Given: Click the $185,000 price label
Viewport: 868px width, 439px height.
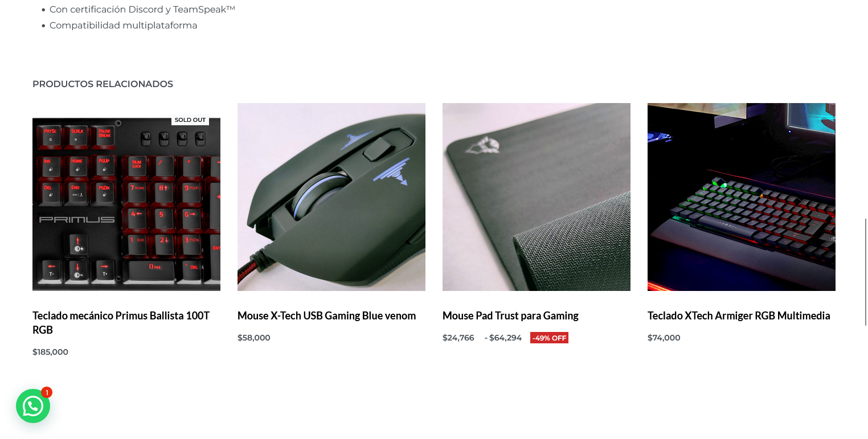Looking at the screenshot, I should (50, 352).
